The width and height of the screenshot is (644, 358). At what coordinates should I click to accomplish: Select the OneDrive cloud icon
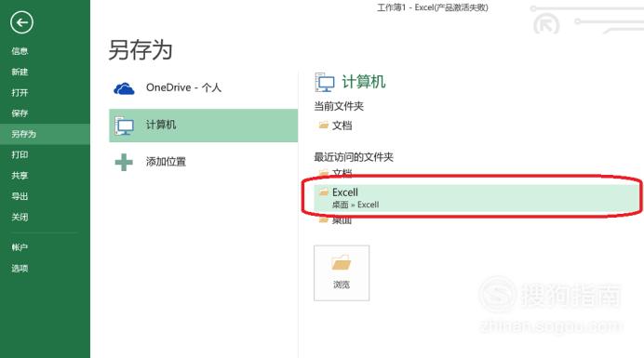click(124, 88)
